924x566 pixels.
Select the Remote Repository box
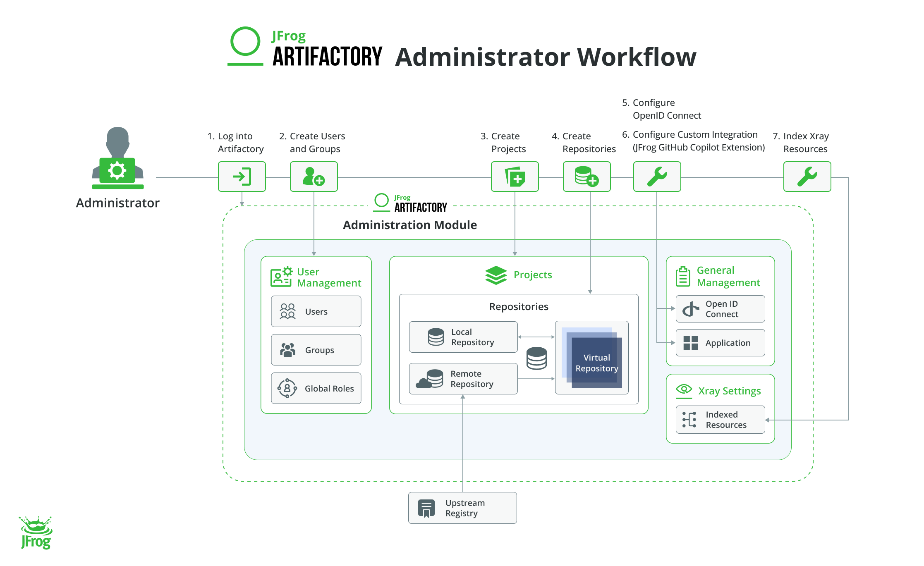pos(463,379)
